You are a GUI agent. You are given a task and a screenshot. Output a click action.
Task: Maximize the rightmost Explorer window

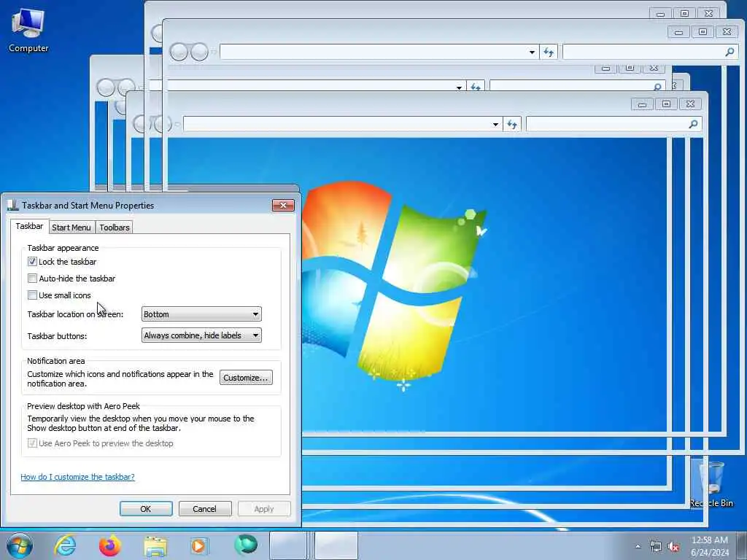point(703,32)
